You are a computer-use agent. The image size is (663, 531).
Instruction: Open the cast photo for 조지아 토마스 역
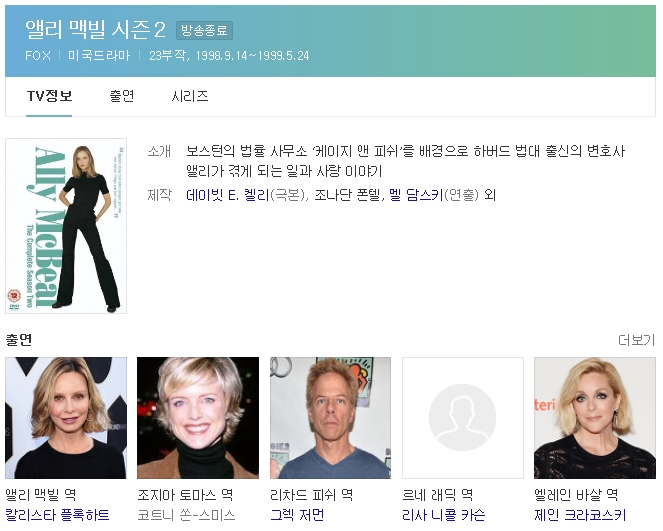click(197, 418)
